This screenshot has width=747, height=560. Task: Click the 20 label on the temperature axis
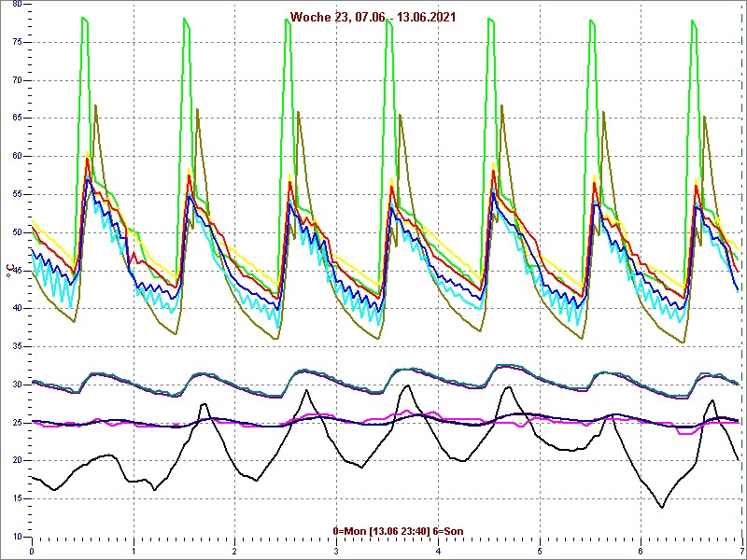[x=16, y=460]
